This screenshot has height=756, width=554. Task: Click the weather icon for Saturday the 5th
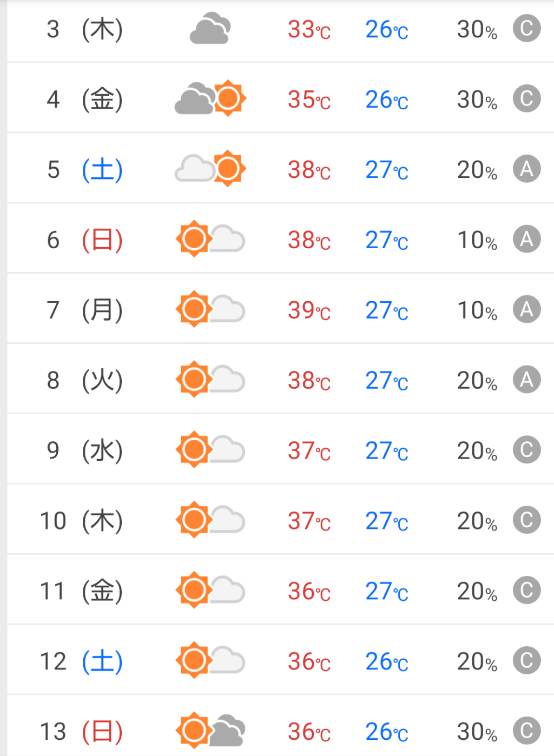point(210,169)
